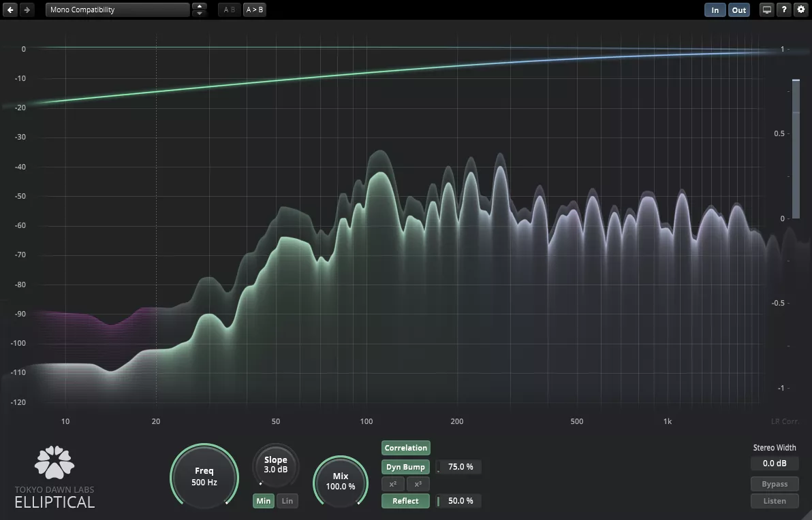
Task: Toggle the Correlation display button
Action: click(x=406, y=448)
